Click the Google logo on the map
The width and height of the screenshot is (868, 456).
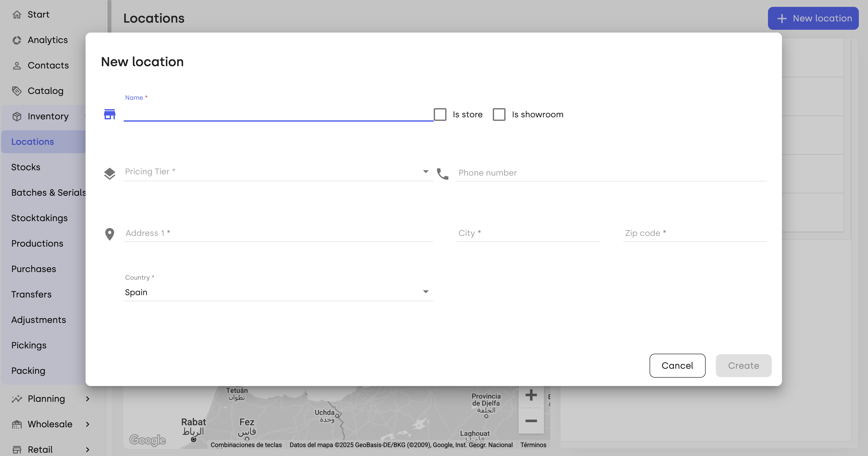tap(148, 440)
